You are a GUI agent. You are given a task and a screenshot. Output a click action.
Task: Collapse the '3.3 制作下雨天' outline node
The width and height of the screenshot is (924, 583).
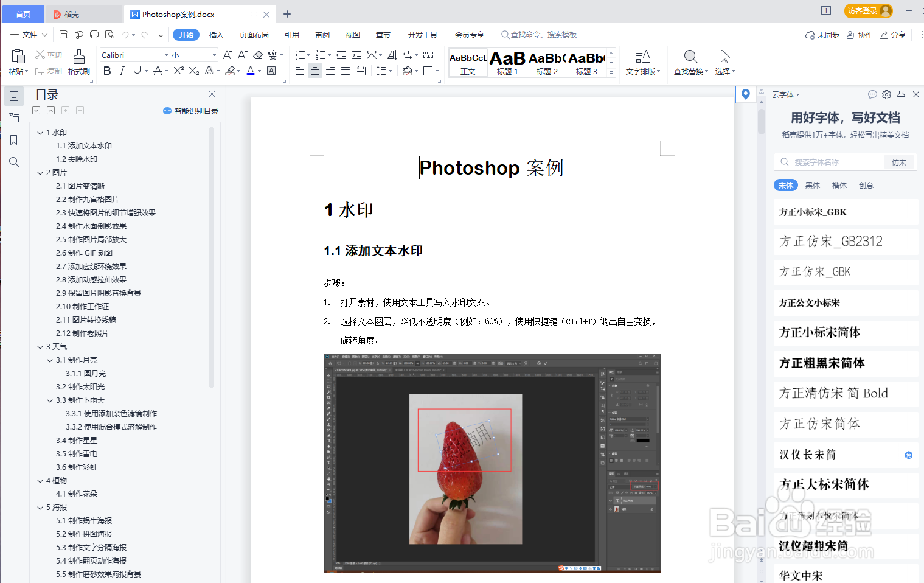50,400
